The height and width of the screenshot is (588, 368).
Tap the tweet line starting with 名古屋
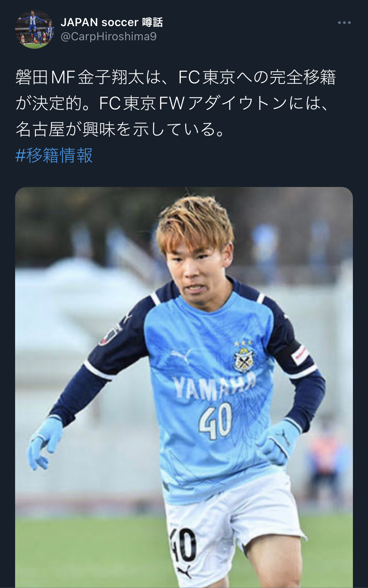tap(120, 129)
